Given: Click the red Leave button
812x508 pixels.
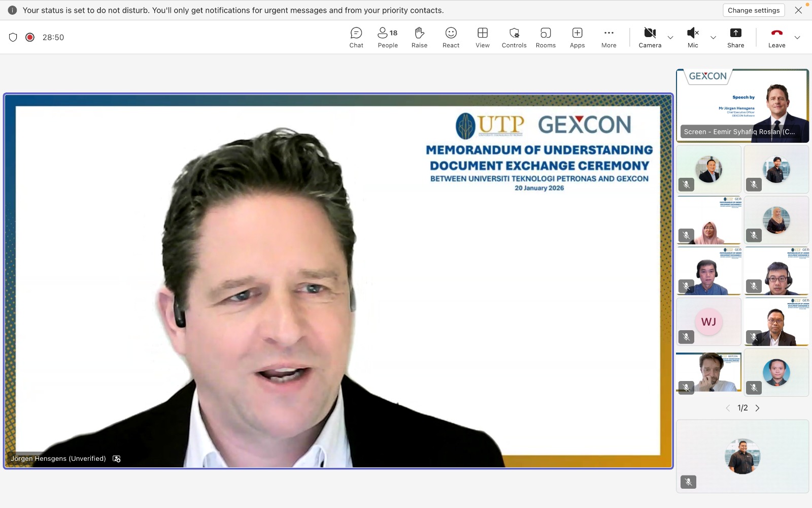Looking at the screenshot, I should pos(776,38).
